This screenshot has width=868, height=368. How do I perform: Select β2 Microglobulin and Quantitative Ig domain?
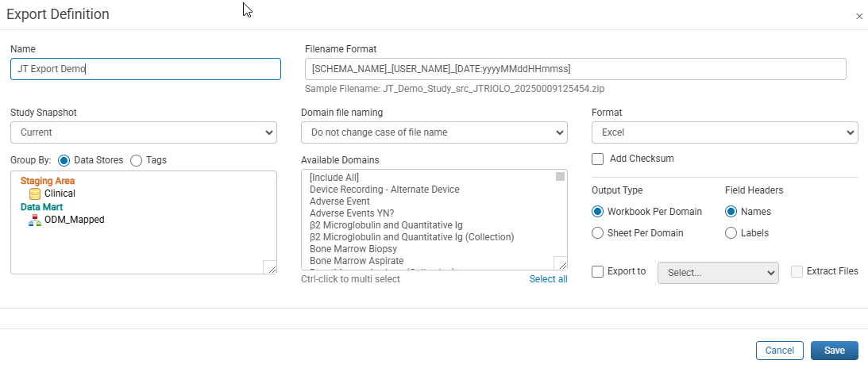pos(386,225)
